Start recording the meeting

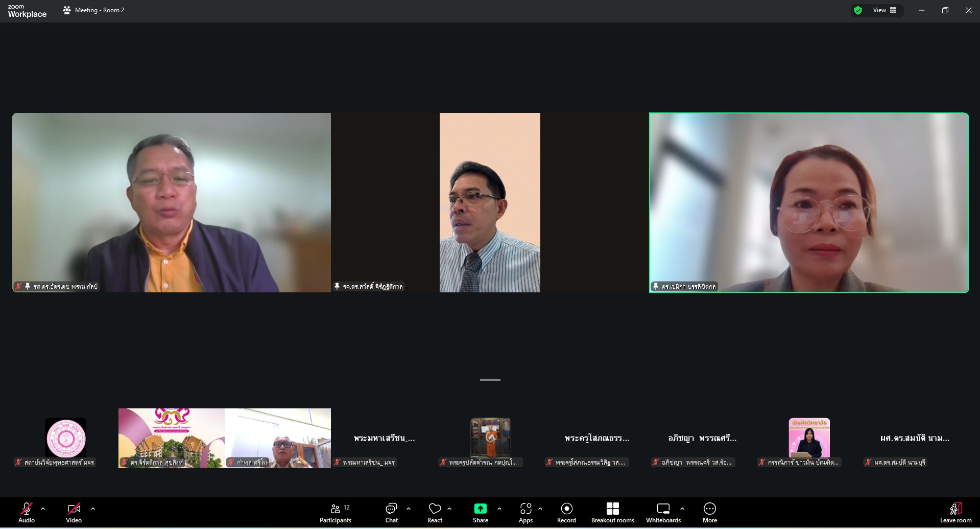click(566, 513)
